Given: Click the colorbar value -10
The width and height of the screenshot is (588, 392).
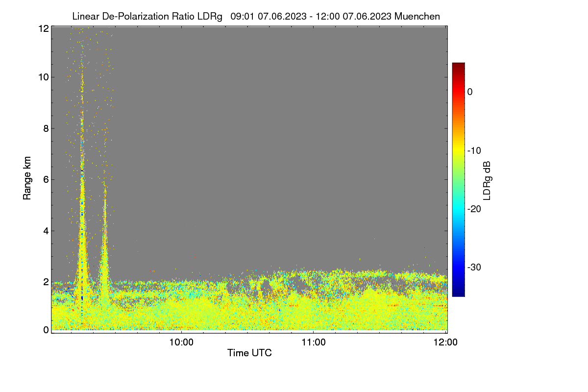Looking at the screenshot, I should point(474,150).
